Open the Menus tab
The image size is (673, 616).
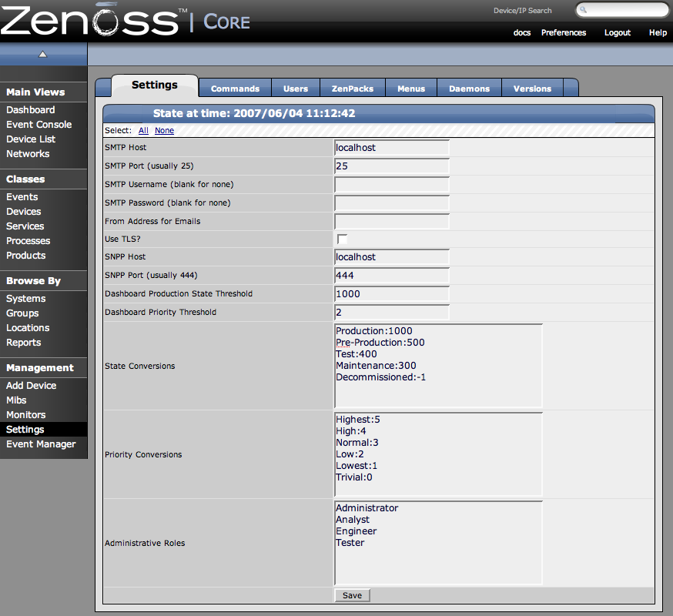click(411, 89)
